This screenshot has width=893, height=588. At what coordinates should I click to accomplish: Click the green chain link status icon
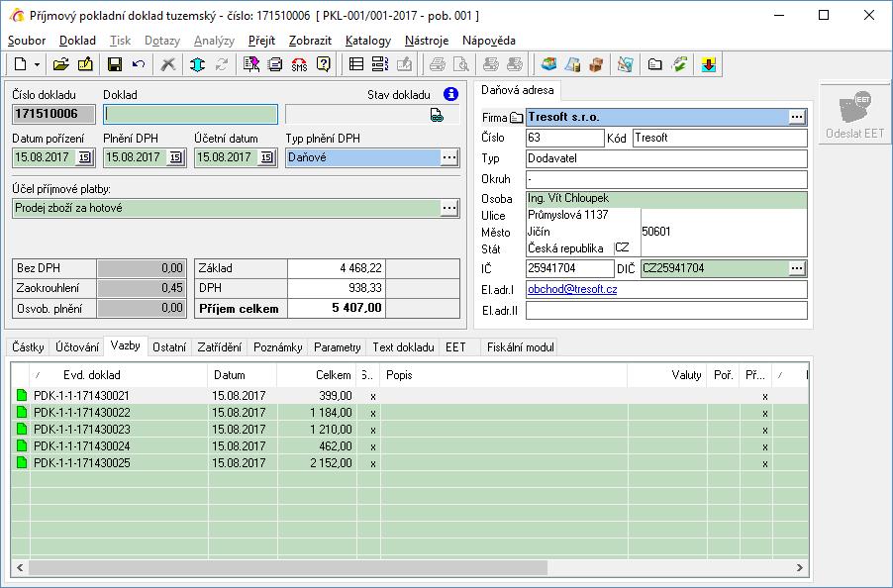coord(437,115)
